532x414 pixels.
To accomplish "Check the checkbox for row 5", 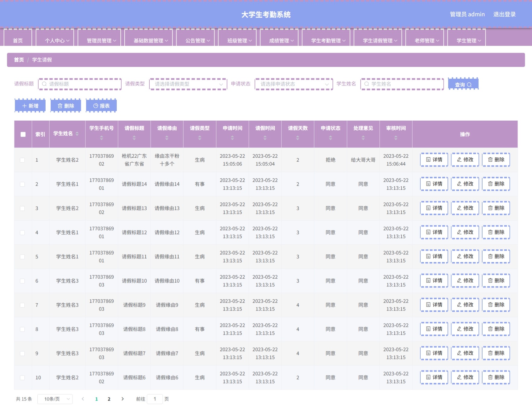I will point(22,257).
